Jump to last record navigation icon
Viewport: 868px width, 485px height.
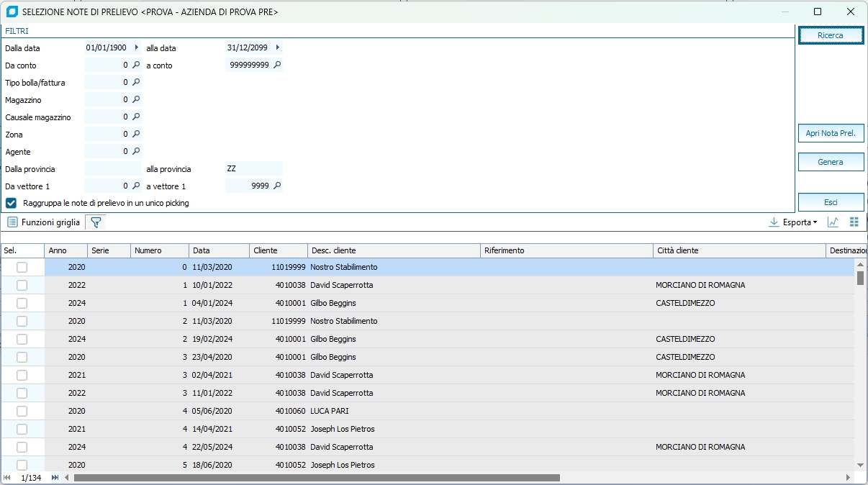55,478
